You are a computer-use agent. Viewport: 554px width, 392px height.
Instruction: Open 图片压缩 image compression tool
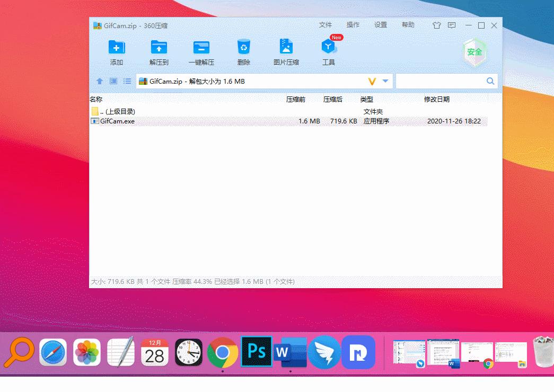(286, 51)
